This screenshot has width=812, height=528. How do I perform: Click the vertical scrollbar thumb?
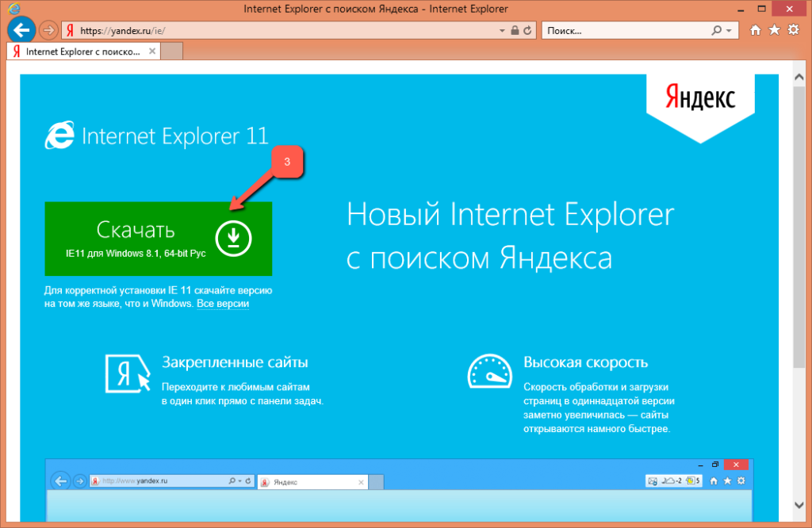pyautogui.click(x=799, y=228)
